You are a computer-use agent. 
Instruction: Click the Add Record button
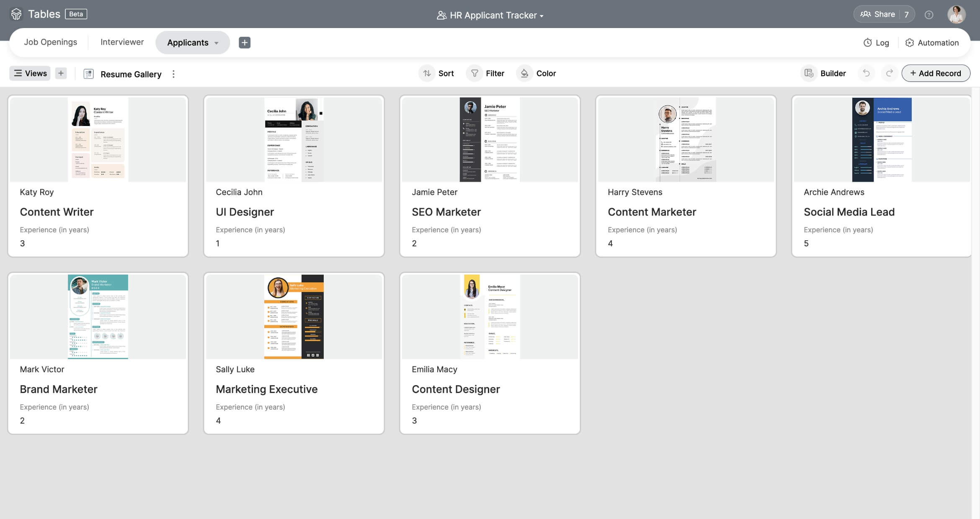(x=935, y=73)
